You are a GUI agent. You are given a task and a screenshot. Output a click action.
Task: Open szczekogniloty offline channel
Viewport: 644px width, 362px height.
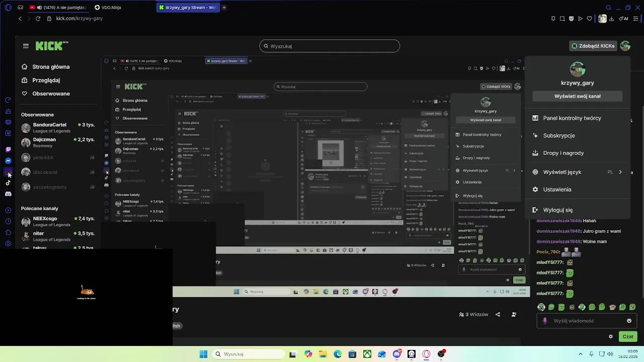58,187
